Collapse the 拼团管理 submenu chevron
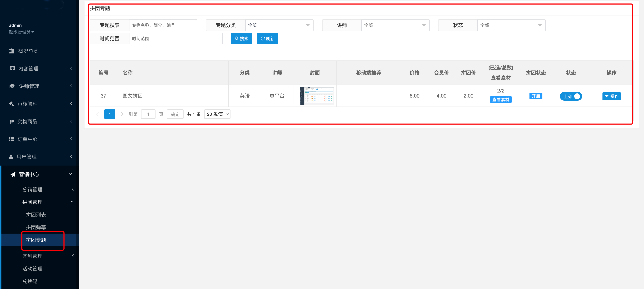Image resolution: width=644 pixels, height=289 pixels. (72, 202)
